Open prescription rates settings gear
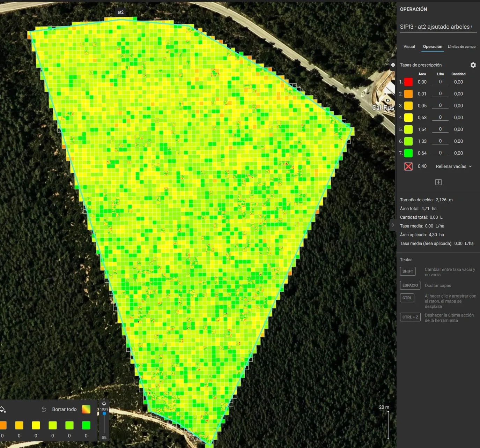This screenshot has height=448, width=480. point(473,65)
